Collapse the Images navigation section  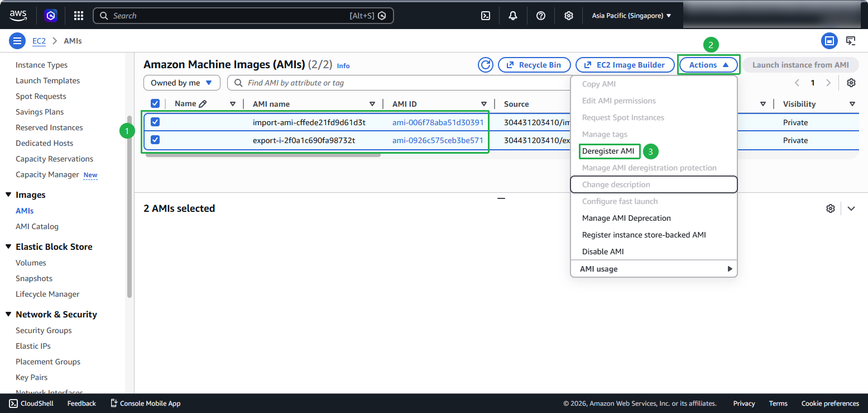point(8,195)
